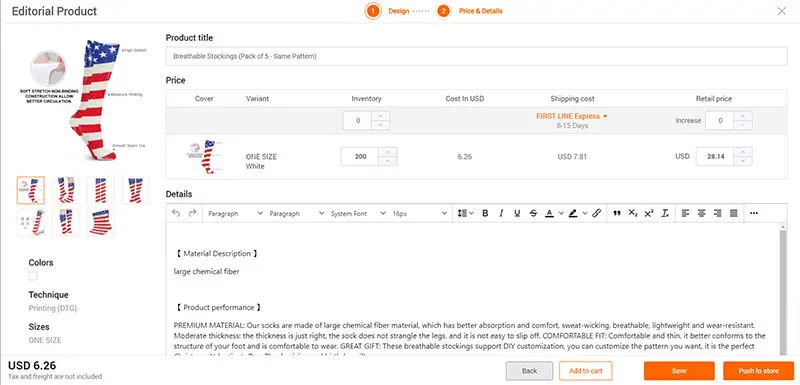Tick the white color checkbox under Colors
The width and height of the screenshot is (800, 385).
(33, 276)
